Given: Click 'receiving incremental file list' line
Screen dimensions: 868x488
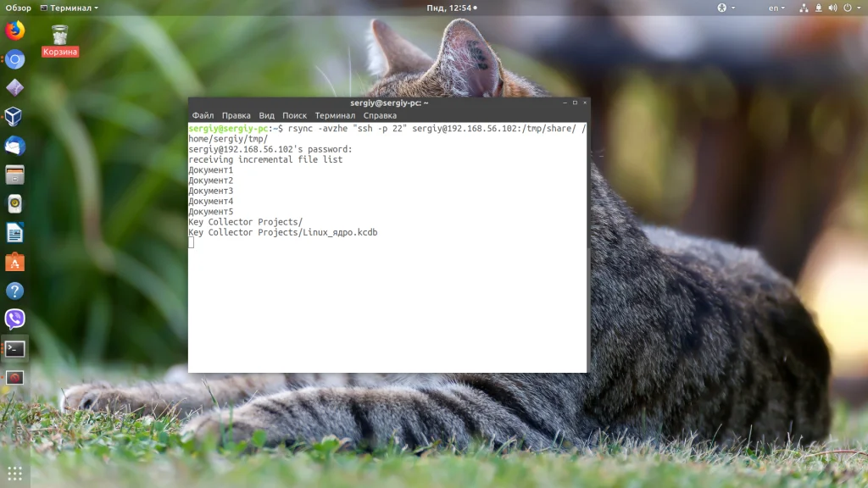Looking at the screenshot, I should [x=265, y=159].
